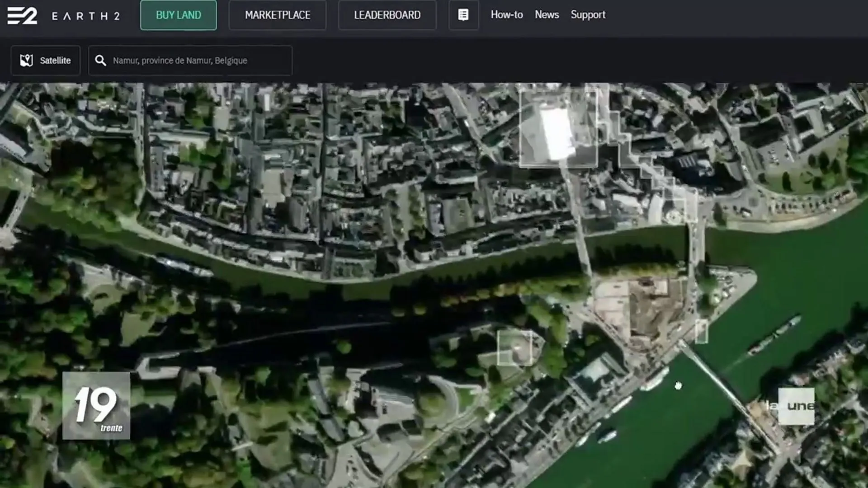Viewport: 868px width, 488px height.
Task: Open the LEADERBOARD page
Action: pos(387,15)
